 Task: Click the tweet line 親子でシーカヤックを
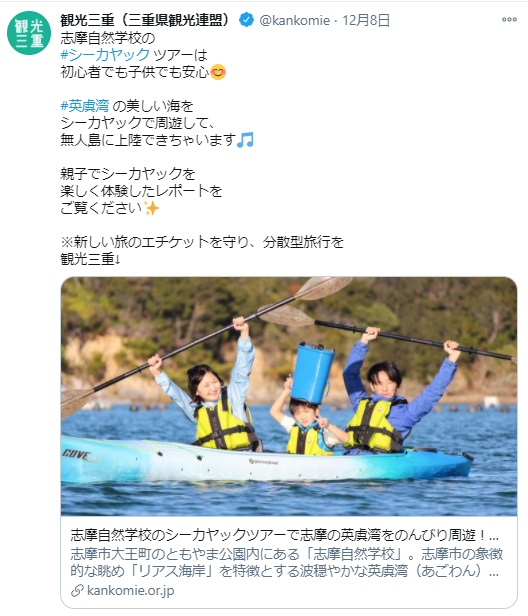pyautogui.click(x=128, y=174)
